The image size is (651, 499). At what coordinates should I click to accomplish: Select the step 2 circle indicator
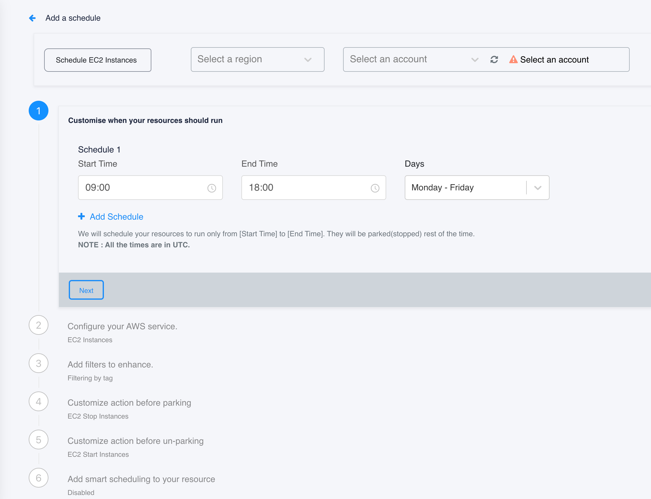[39, 325]
